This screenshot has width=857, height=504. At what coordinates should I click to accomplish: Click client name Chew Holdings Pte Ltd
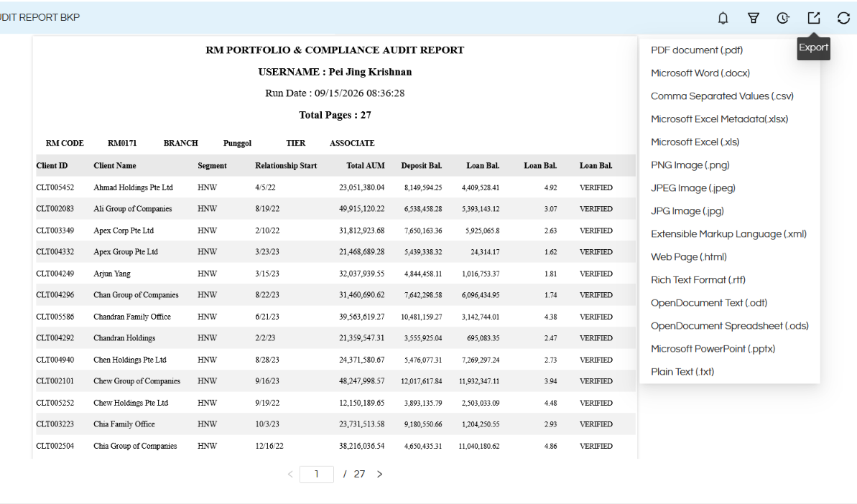131,403
